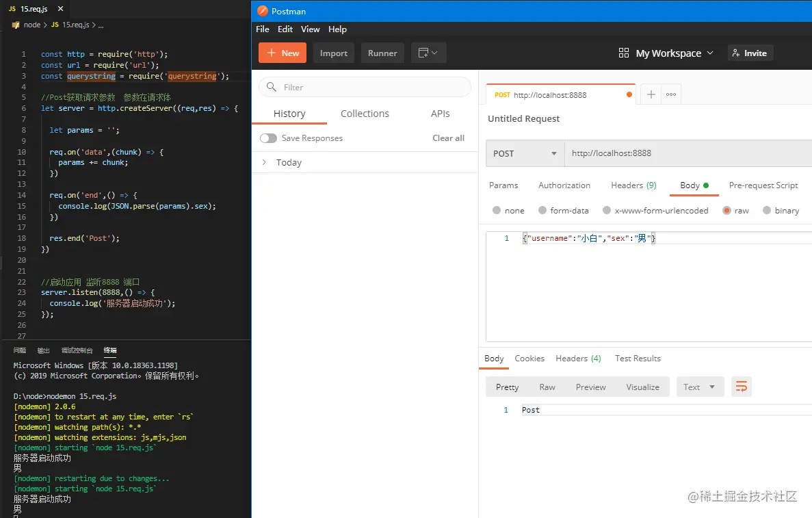812x518 pixels.
Task: Click the node folder icon in breadcrumb
Action: (16, 25)
